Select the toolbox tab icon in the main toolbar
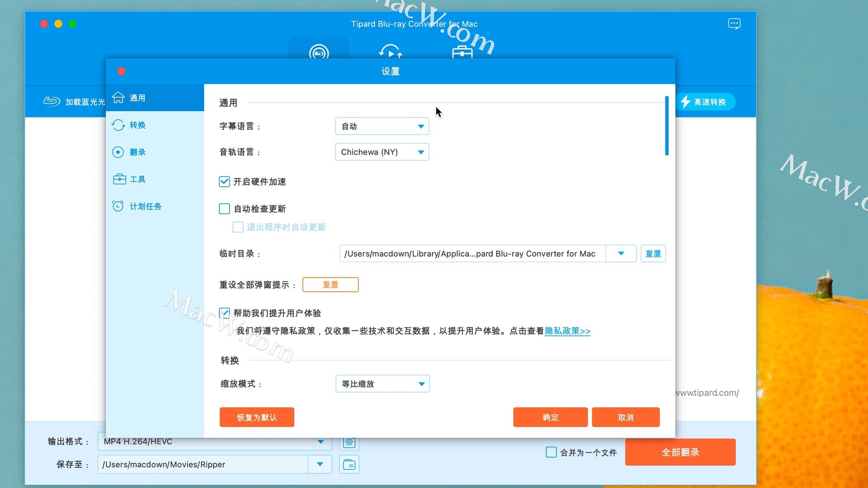The width and height of the screenshot is (868, 488). (x=462, y=52)
